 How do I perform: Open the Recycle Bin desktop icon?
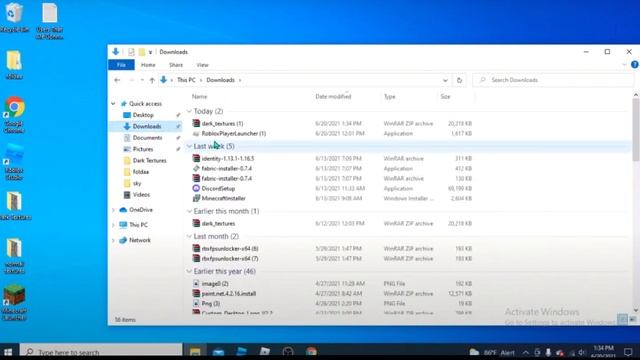click(14, 17)
